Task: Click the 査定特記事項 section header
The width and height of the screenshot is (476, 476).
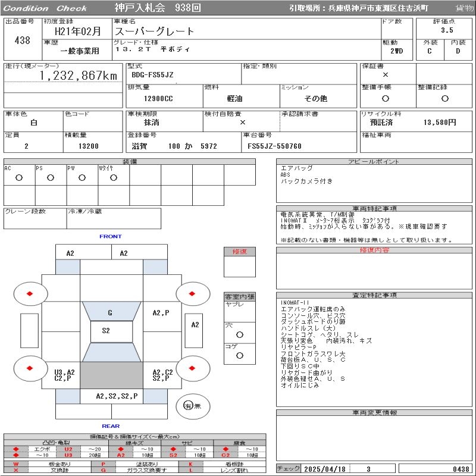Action: tap(374, 295)
